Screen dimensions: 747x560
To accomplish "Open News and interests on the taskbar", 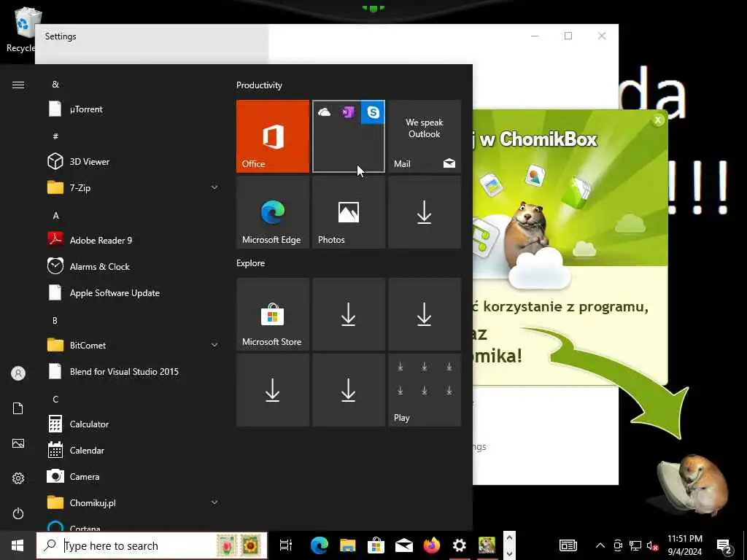I will pyautogui.click(x=568, y=545).
